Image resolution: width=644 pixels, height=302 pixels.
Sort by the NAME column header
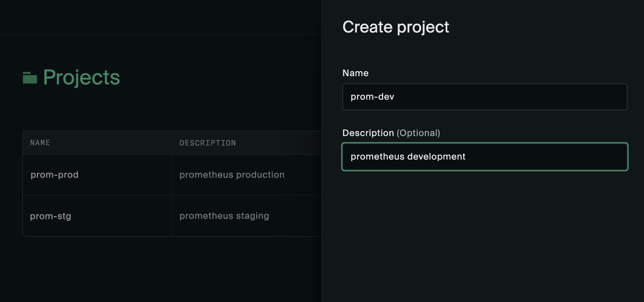click(x=40, y=143)
